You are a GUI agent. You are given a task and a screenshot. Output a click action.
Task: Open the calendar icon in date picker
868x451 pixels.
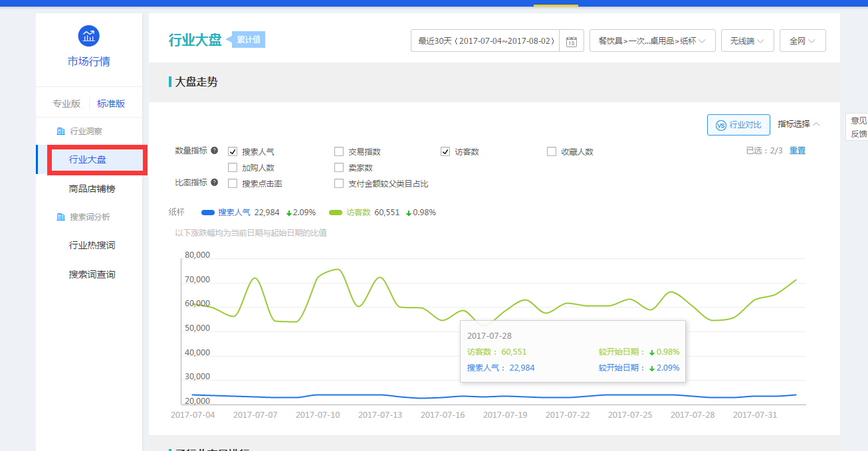coord(571,41)
